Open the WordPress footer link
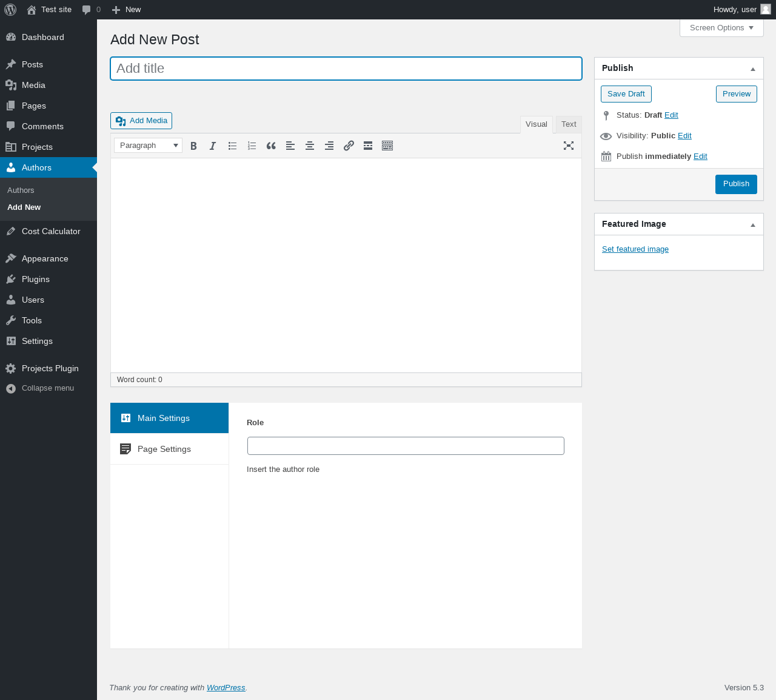The height and width of the screenshot is (700, 776). (x=226, y=688)
